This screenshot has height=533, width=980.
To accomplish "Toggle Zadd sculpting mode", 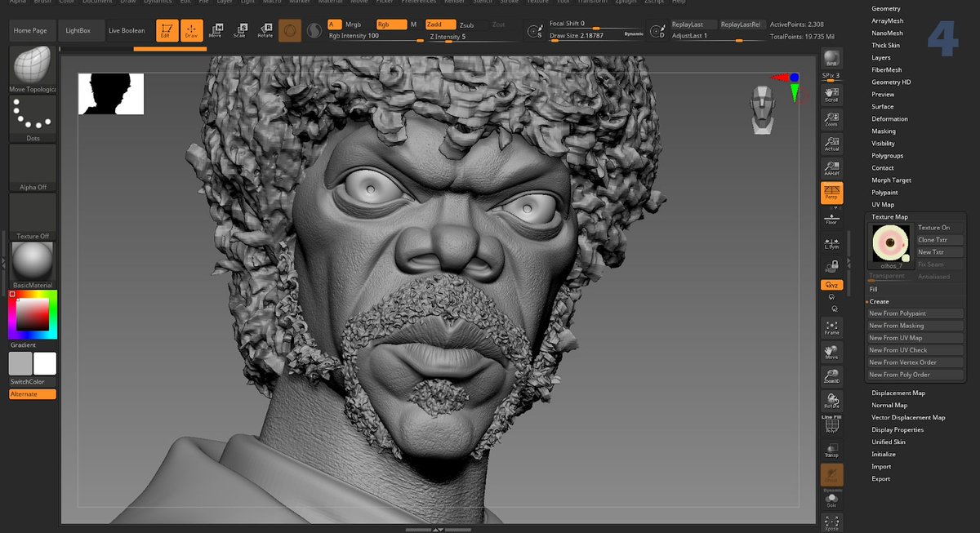I will click(439, 24).
